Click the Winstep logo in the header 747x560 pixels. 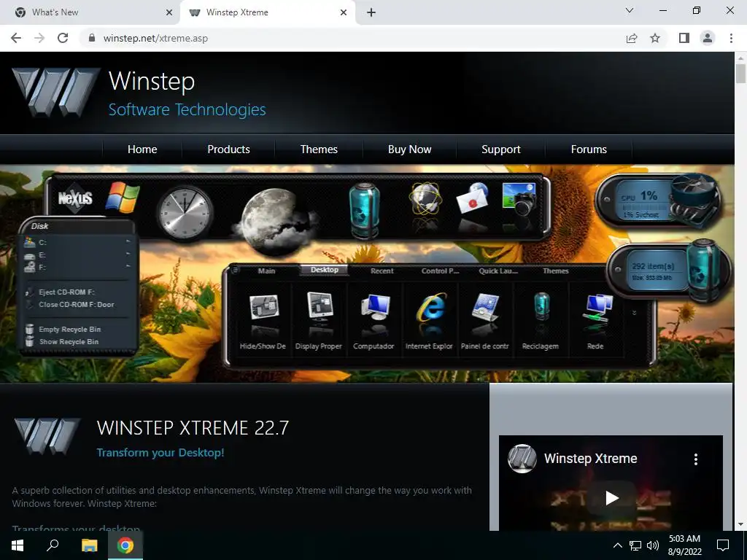click(55, 92)
